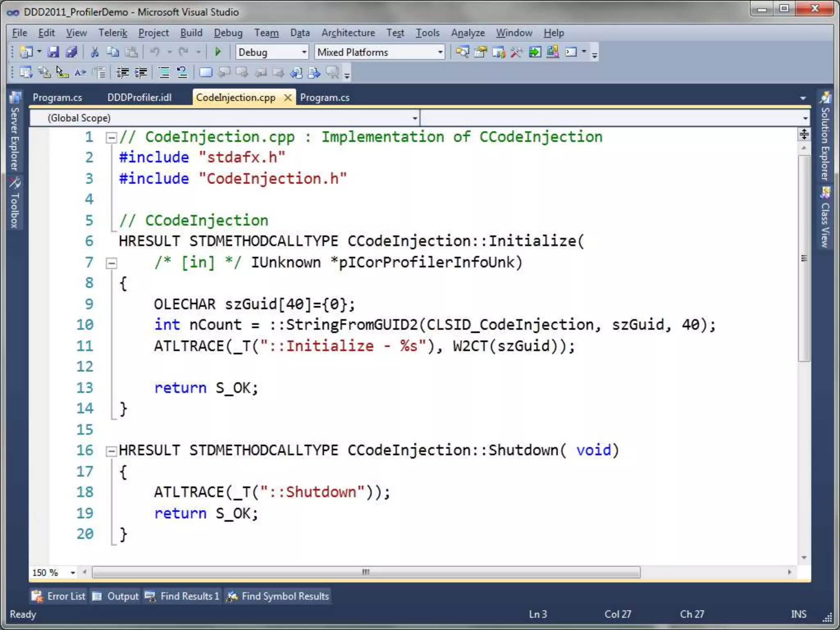The height and width of the screenshot is (630, 840).
Task: Open Solution Explorer side panel tab
Action: click(825, 138)
